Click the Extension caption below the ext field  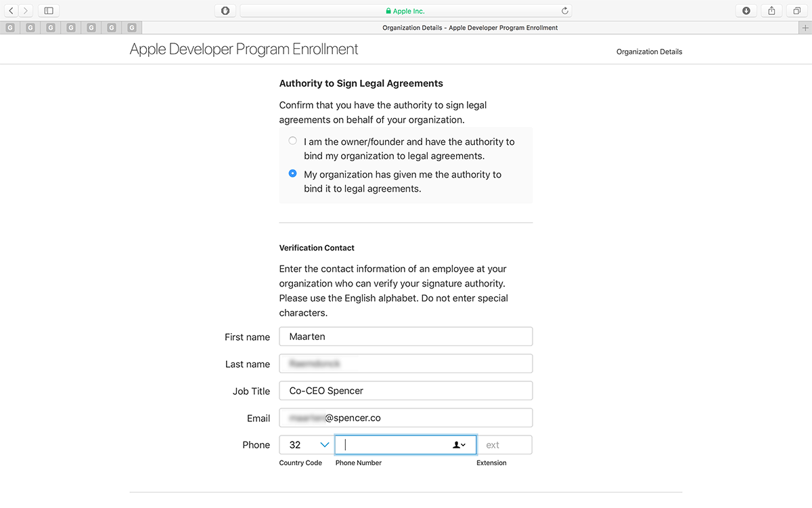(491, 463)
